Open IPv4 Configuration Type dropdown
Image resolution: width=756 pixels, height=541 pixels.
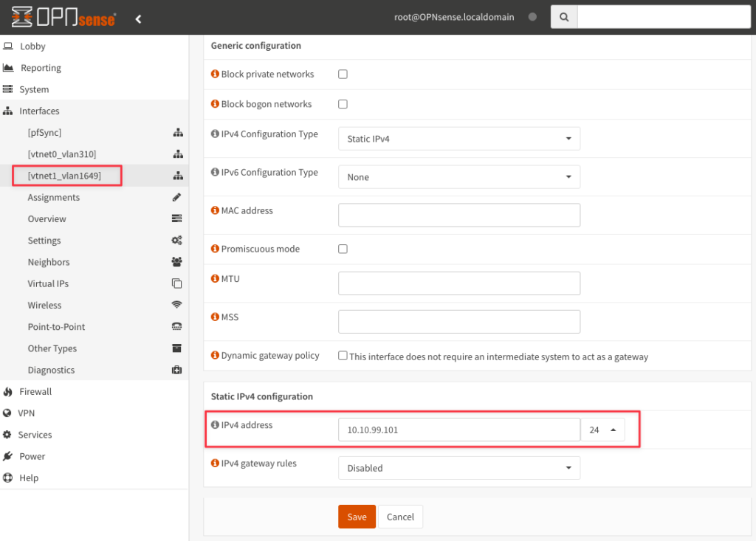(x=459, y=139)
